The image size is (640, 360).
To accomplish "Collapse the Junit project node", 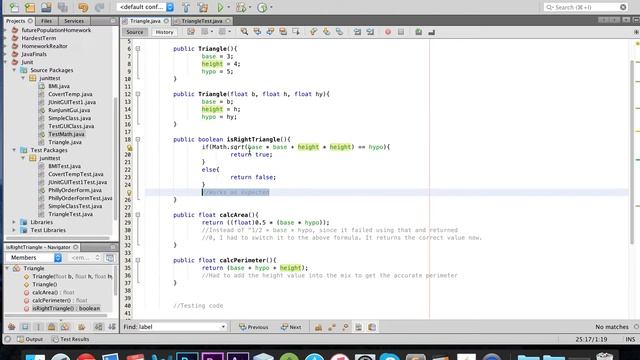I will coord(5,62).
